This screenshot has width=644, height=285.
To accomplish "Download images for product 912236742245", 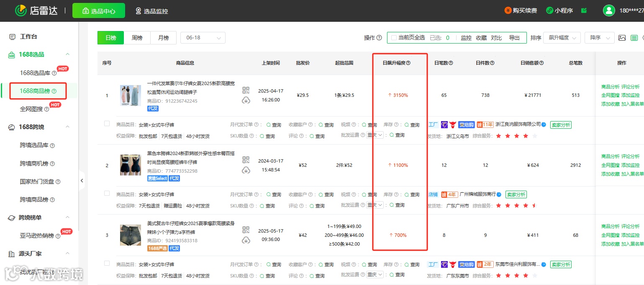I will [x=246, y=100].
